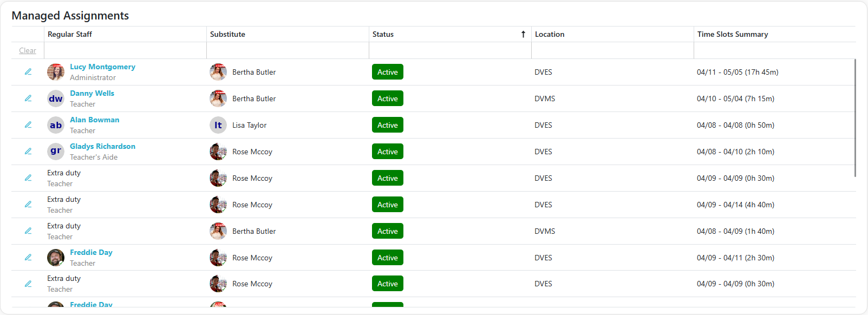Open Lucy Montgomery's profile link

pyautogui.click(x=102, y=67)
